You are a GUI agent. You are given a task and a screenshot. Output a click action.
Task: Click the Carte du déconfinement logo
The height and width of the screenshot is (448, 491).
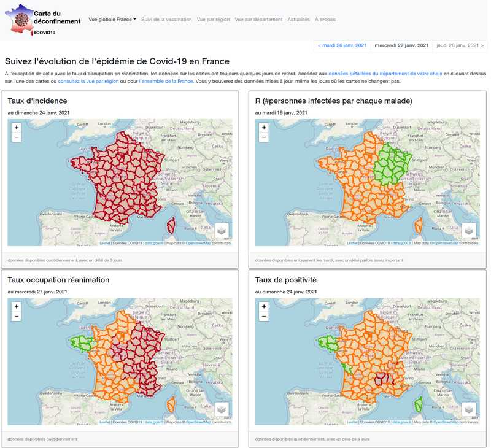click(x=43, y=18)
